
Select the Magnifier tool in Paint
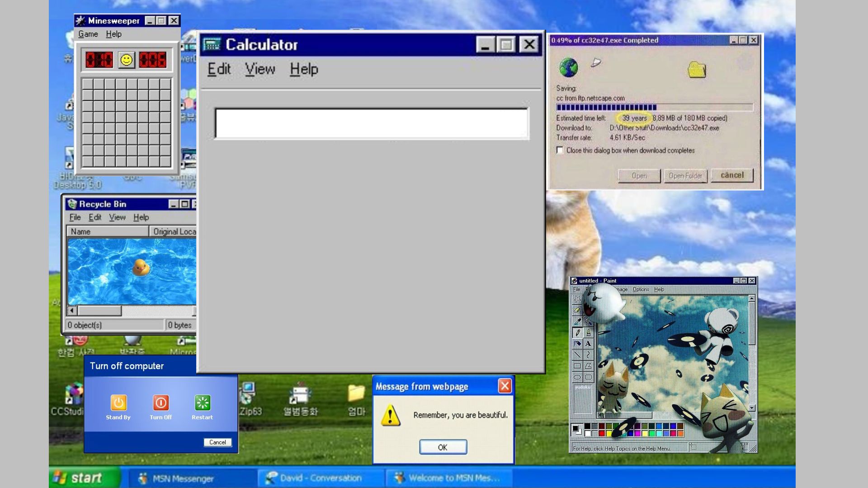pyautogui.click(x=589, y=321)
